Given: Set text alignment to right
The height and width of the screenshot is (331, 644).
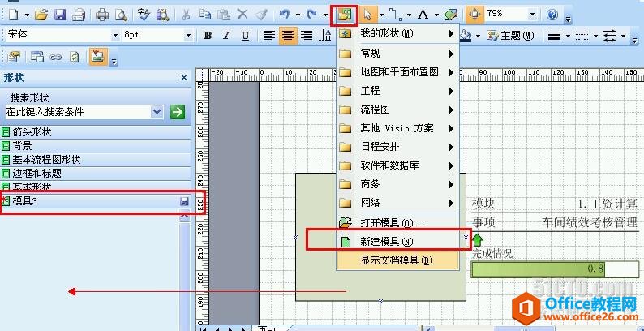Looking at the screenshot, I should (307, 37).
